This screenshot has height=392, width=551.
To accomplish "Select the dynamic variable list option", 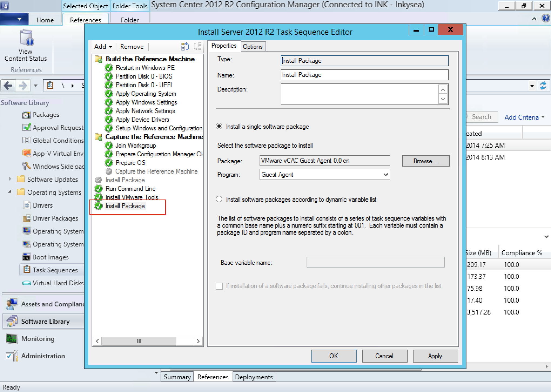I will pyautogui.click(x=219, y=199).
